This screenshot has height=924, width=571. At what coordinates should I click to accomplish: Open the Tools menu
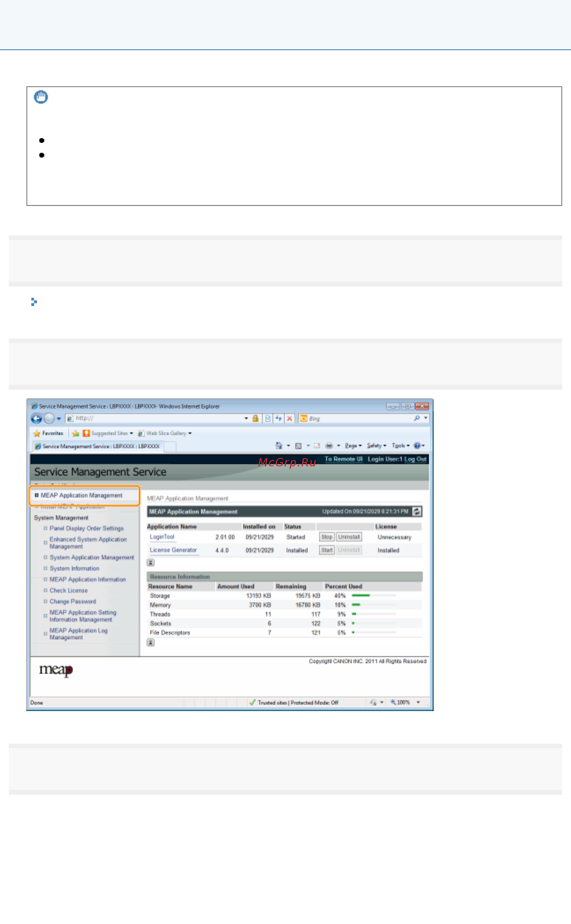(x=400, y=446)
